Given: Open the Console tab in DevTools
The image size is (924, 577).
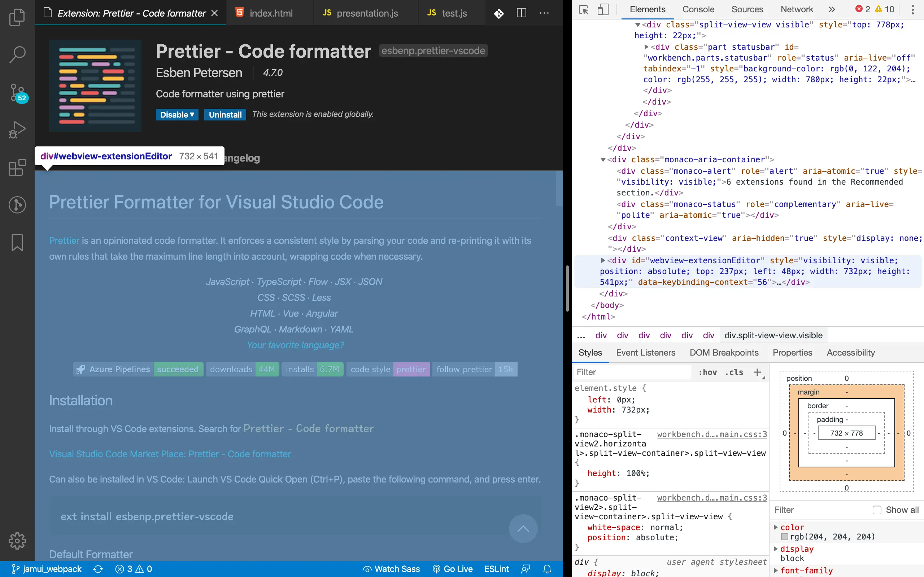Looking at the screenshot, I should 698,9.
